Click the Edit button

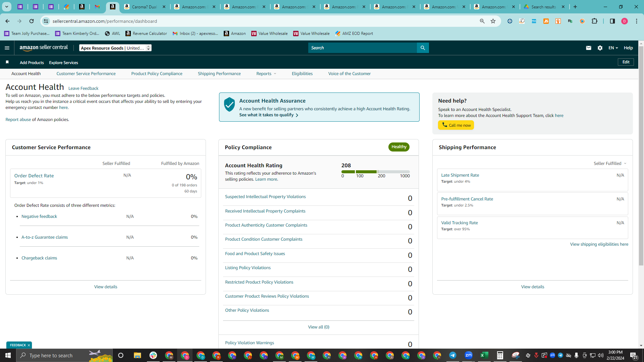click(x=626, y=62)
